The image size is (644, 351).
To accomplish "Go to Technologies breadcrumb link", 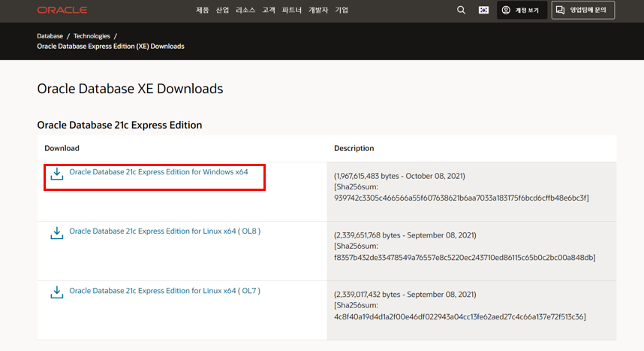I will [92, 36].
